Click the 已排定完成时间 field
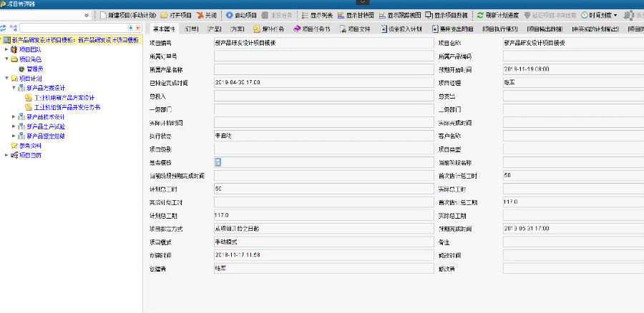The height and width of the screenshot is (313, 644). [323, 82]
